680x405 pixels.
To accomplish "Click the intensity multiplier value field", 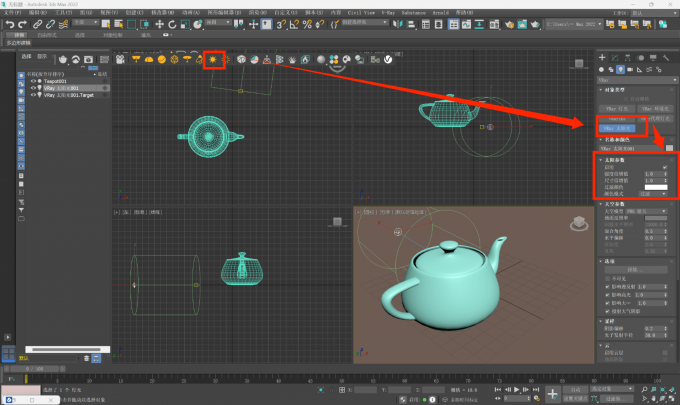I will pos(654,174).
